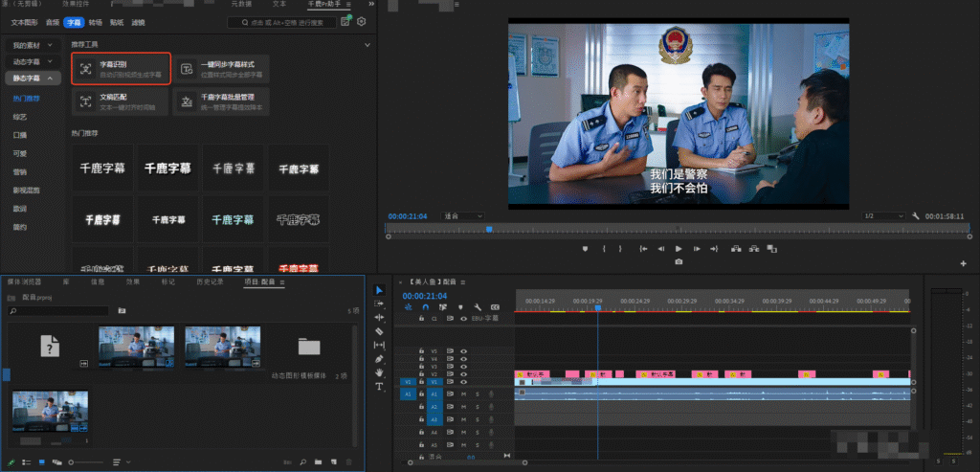Select the Pen tool in the toolbar
Viewport: 980px width, 472px height.
pyautogui.click(x=379, y=358)
